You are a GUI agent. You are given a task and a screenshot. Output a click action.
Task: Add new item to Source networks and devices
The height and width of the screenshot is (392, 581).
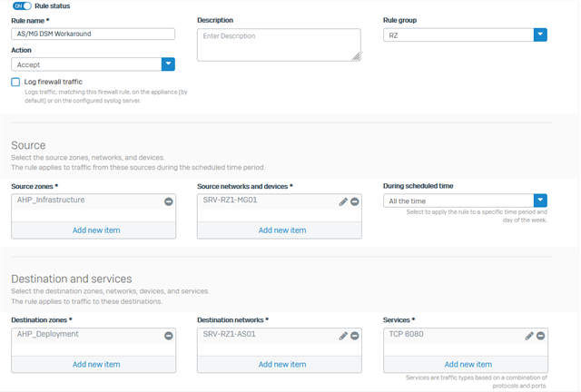click(x=282, y=230)
